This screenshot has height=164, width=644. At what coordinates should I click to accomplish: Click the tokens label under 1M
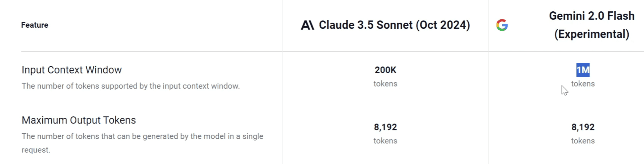click(583, 84)
